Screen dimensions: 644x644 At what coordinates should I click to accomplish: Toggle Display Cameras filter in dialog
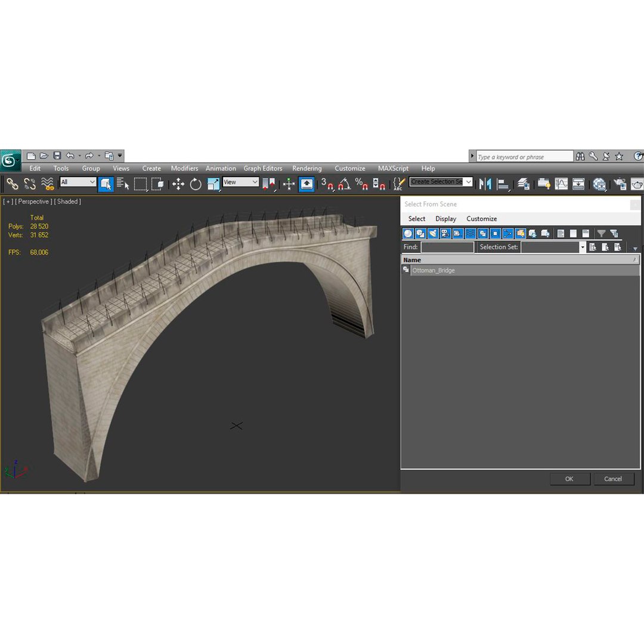pos(445,234)
